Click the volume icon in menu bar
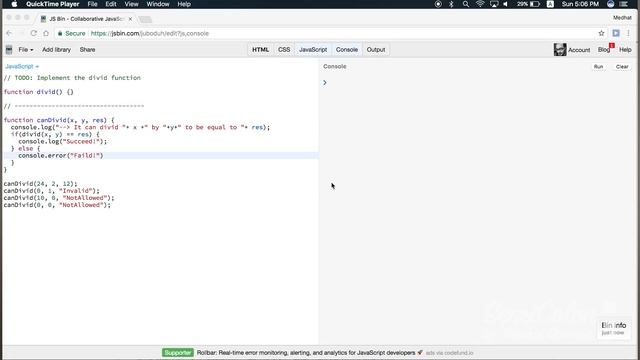Image resolution: width=640 pixels, height=360 pixels. pyautogui.click(x=506, y=4)
